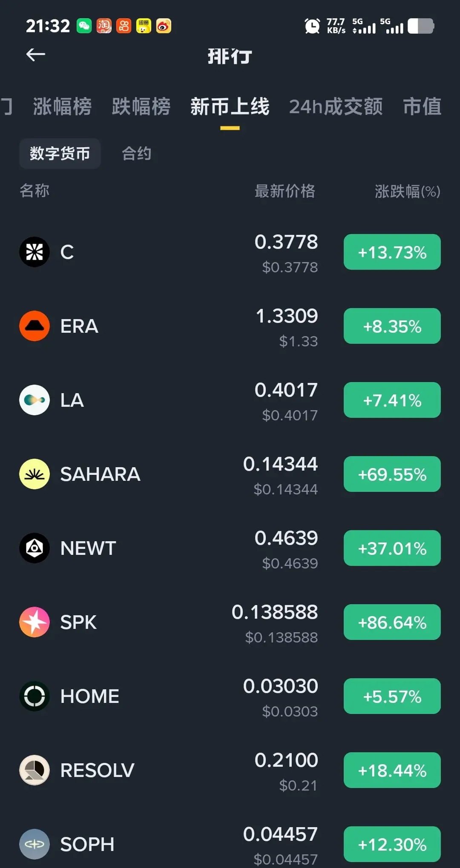
Task: Toggle to the 合约 filter
Action: tap(136, 153)
